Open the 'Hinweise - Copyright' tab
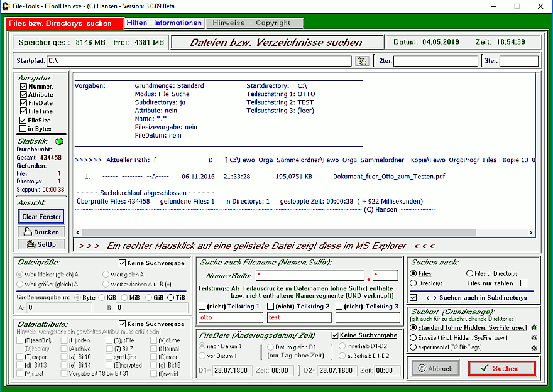This screenshot has height=392, width=553. [x=251, y=23]
